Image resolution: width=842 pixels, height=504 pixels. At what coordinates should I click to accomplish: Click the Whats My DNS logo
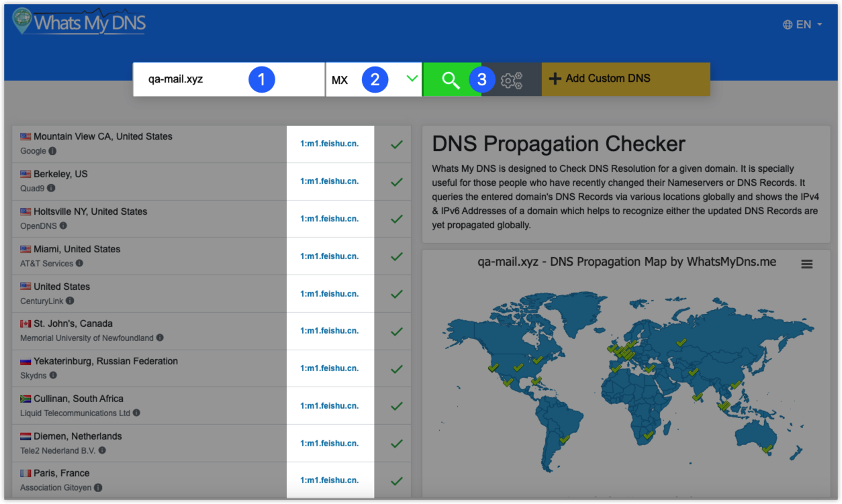(x=79, y=21)
